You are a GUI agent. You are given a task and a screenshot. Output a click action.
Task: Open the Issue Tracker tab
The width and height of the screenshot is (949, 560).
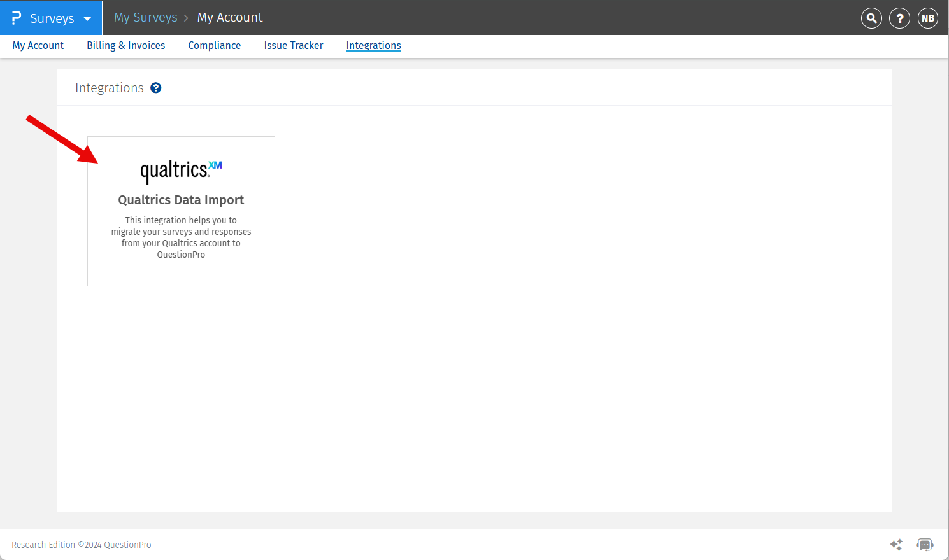[294, 45]
